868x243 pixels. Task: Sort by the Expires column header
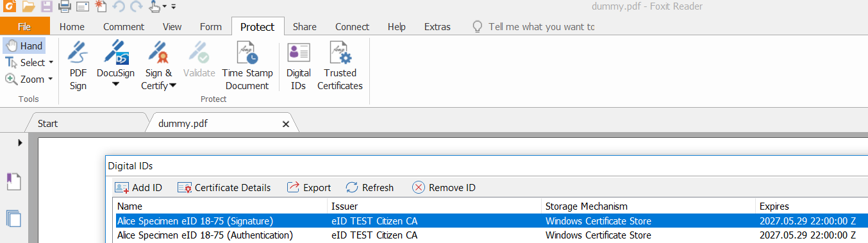pyautogui.click(x=812, y=206)
